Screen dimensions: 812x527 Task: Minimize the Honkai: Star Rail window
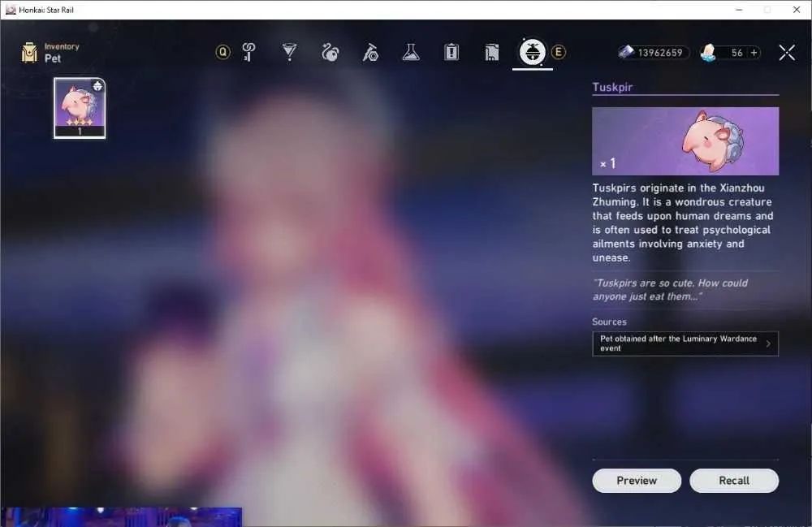tap(739, 10)
